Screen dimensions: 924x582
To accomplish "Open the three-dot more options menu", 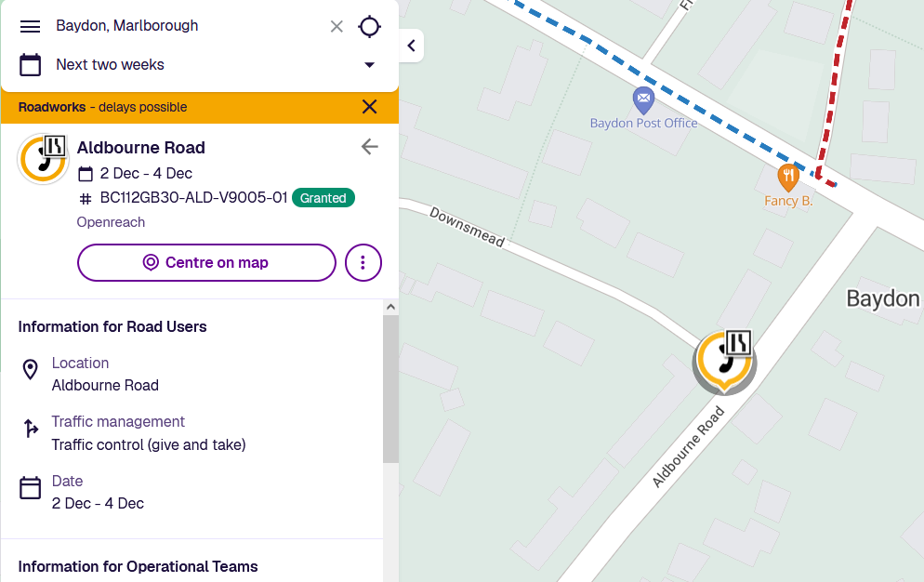I will point(363,263).
